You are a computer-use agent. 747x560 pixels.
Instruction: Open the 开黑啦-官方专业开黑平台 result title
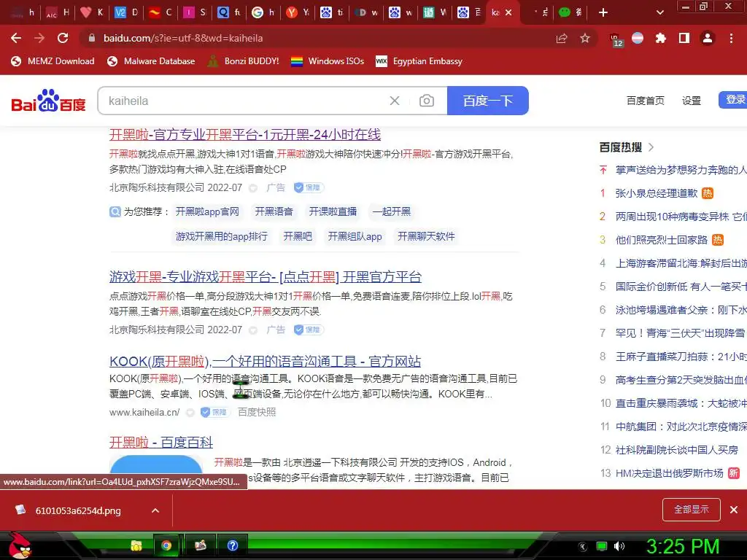pos(245,135)
